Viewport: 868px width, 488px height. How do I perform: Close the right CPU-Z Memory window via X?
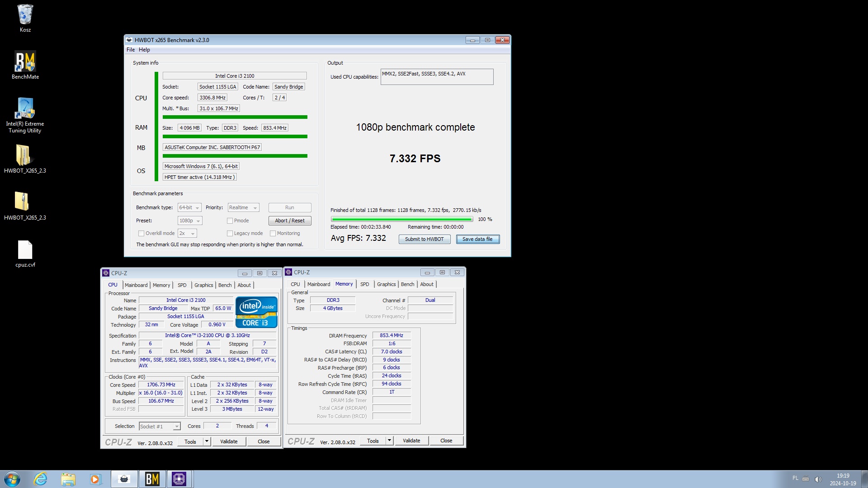[x=457, y=272]
